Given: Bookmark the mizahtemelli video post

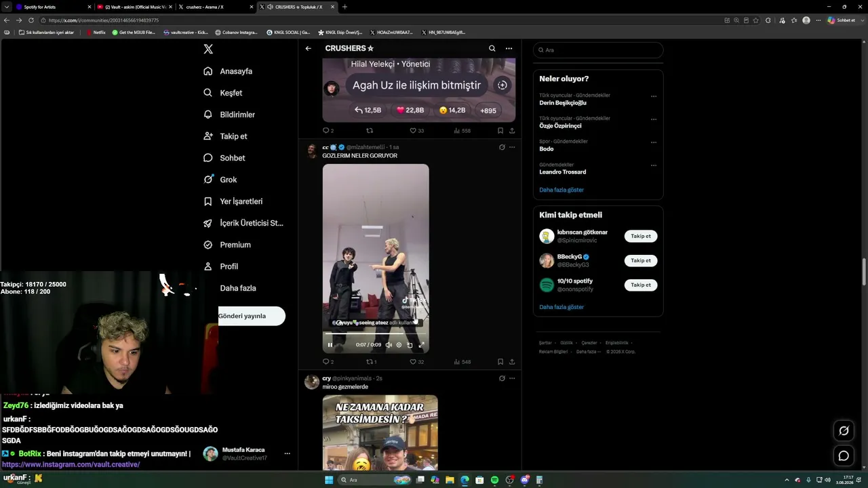Looking at the screenshot, I should point(500,362).
